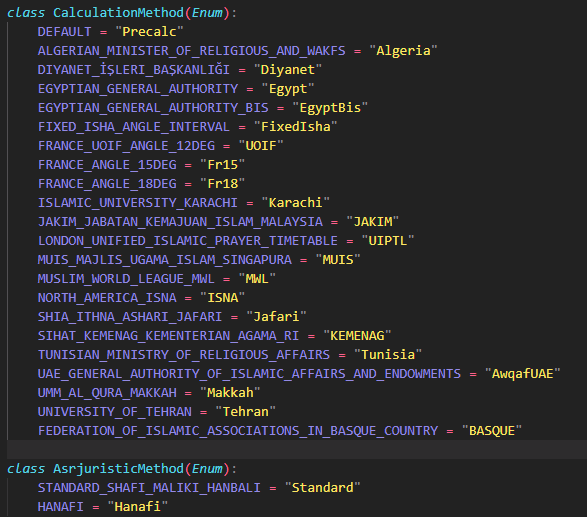Click UAE_GENERAL_AUTHORITY_OF_ISLAMIC_AFFAIRS_AND_ENDOWMENTS identifier
The width and height of the screenshot is (587, 517).
[249, 374]
